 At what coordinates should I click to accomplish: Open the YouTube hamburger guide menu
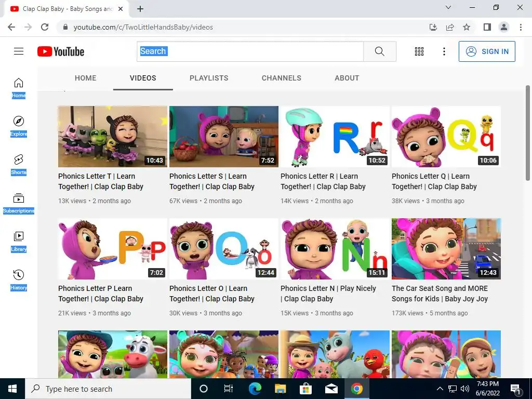pos(19,51)
